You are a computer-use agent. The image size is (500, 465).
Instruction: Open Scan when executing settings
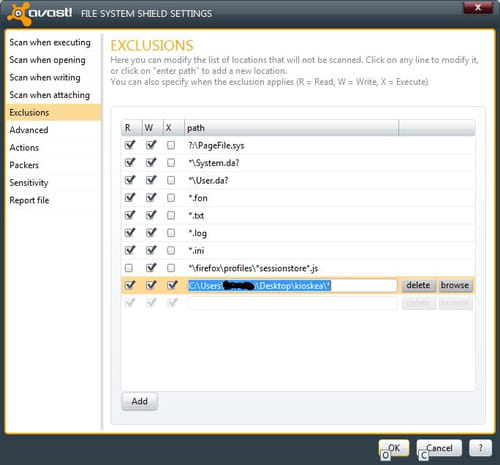pyautogui.click(x=50, y=43)
